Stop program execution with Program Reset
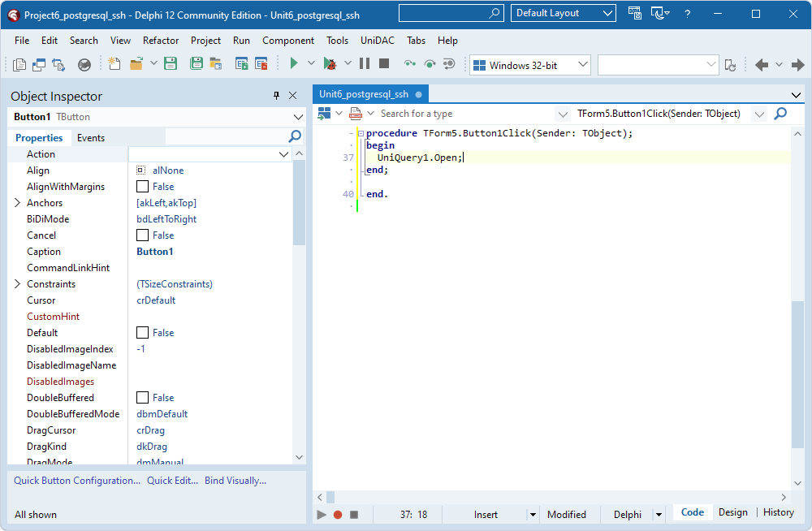Screen dimensions: 812x531 click(384, 63)
